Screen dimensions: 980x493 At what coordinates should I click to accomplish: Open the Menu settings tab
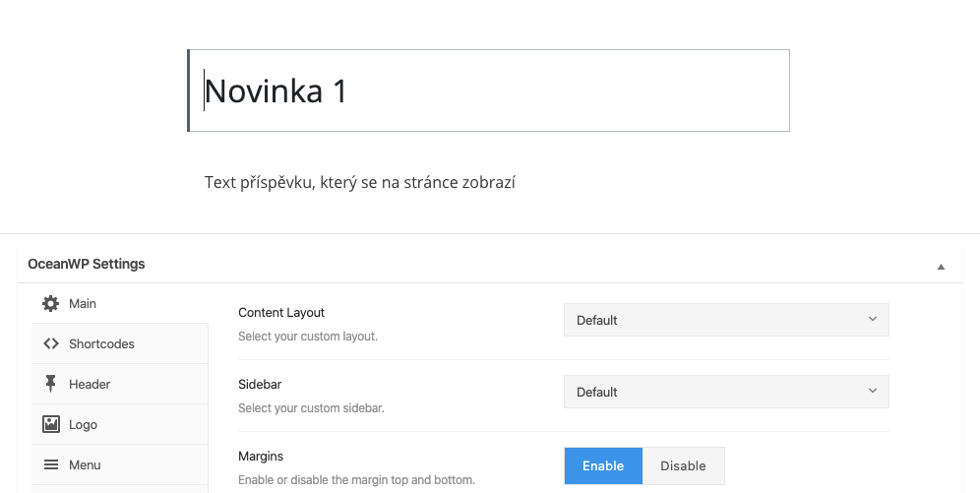120,464
